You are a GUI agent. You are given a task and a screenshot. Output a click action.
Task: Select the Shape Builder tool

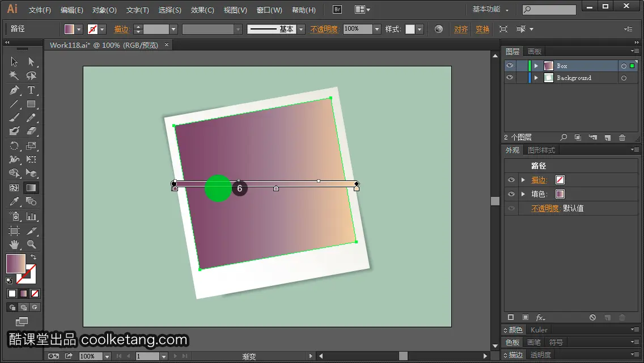pyautogui.click(x=14, y=174)
